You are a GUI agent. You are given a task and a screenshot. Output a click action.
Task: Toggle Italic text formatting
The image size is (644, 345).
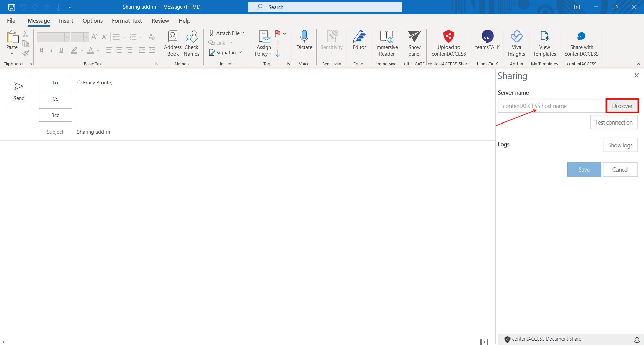click(51, 50)
